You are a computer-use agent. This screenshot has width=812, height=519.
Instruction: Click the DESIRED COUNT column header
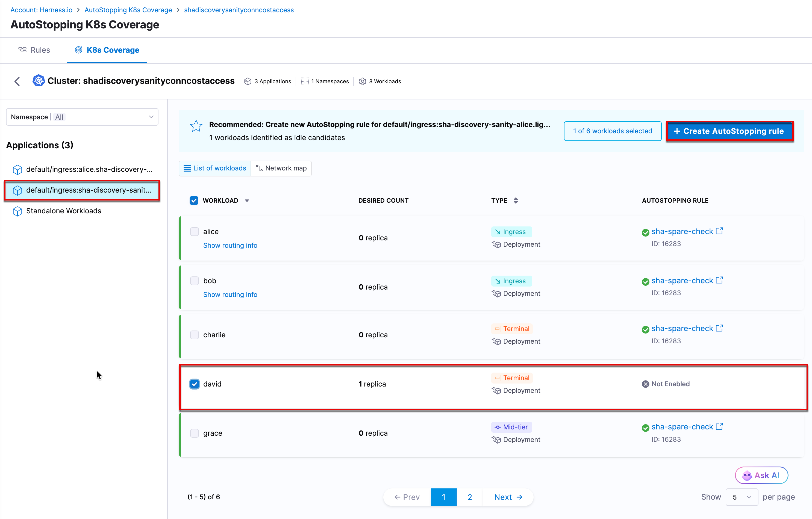coord(383,201)
